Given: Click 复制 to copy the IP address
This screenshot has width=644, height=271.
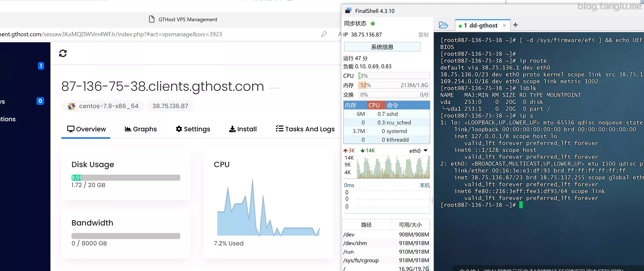Looking at the screenshot, I should (x=423, y=35).
